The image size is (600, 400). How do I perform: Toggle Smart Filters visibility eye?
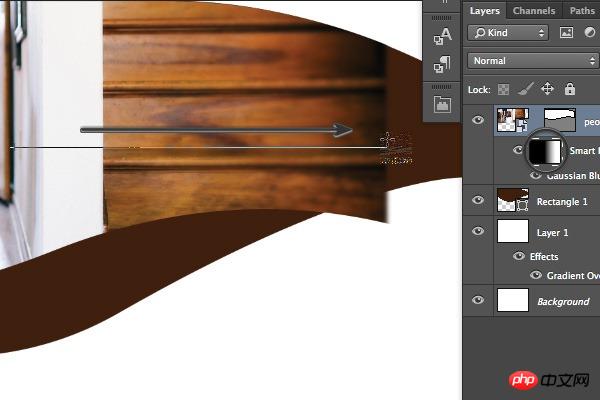coord(518,150)
